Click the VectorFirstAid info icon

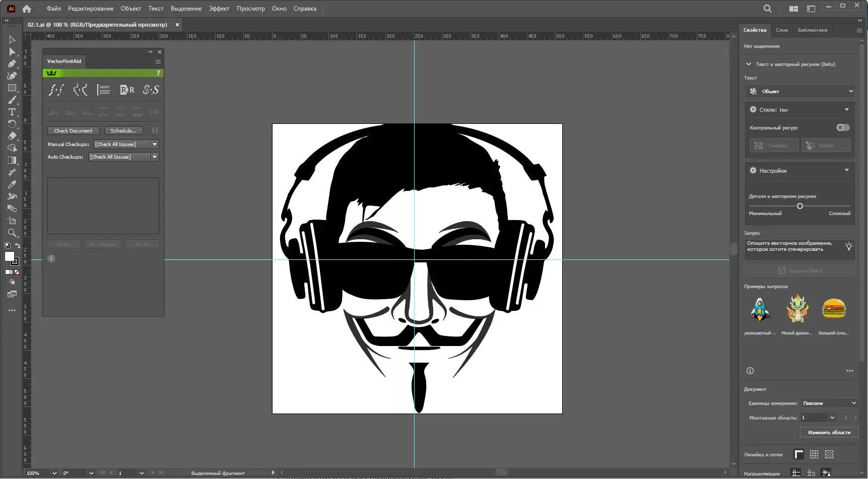(x=51, y=258)
